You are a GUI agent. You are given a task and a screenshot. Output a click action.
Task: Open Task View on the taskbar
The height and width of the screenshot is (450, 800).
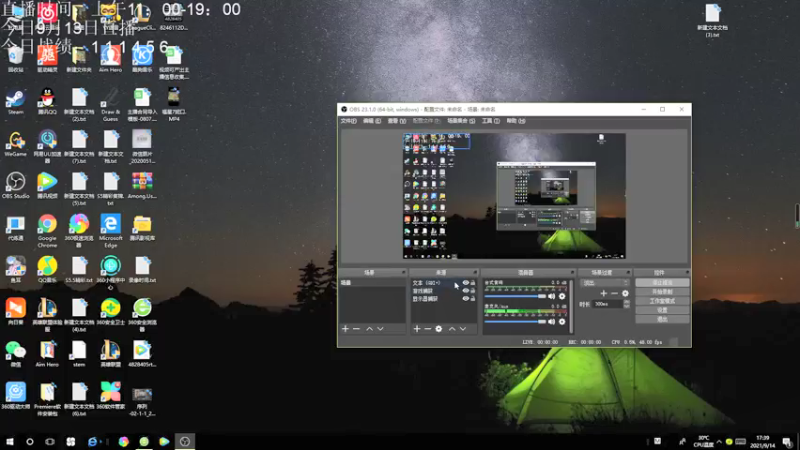[x=50, y=442]
